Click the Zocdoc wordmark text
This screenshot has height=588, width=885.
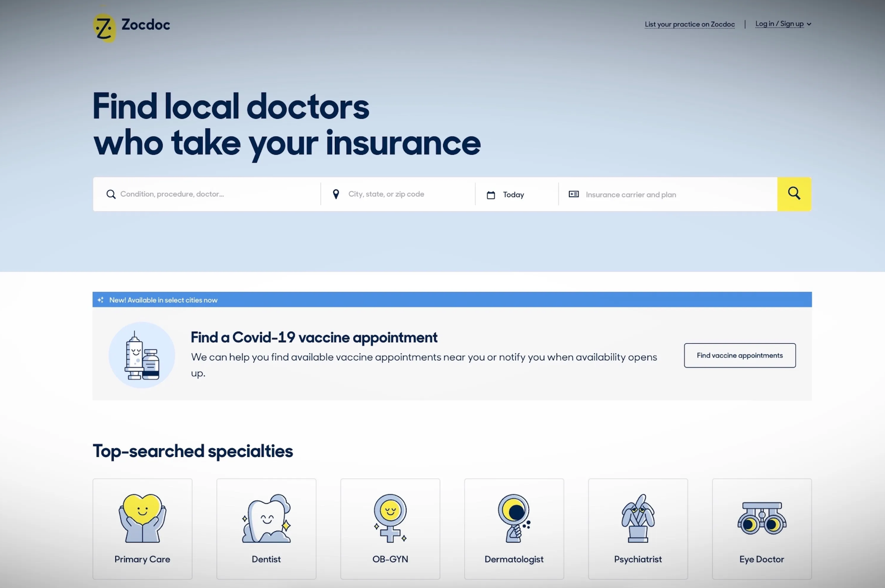coord(146,25)
